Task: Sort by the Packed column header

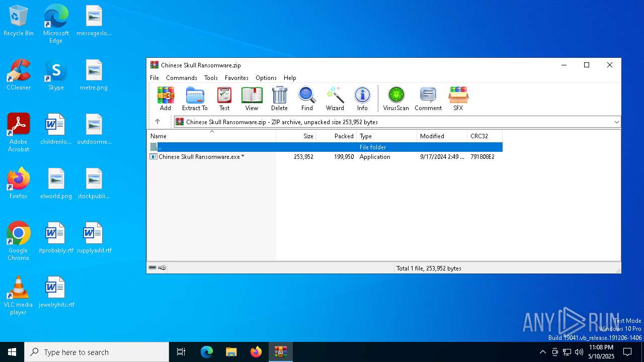Action: click(337, 136)
